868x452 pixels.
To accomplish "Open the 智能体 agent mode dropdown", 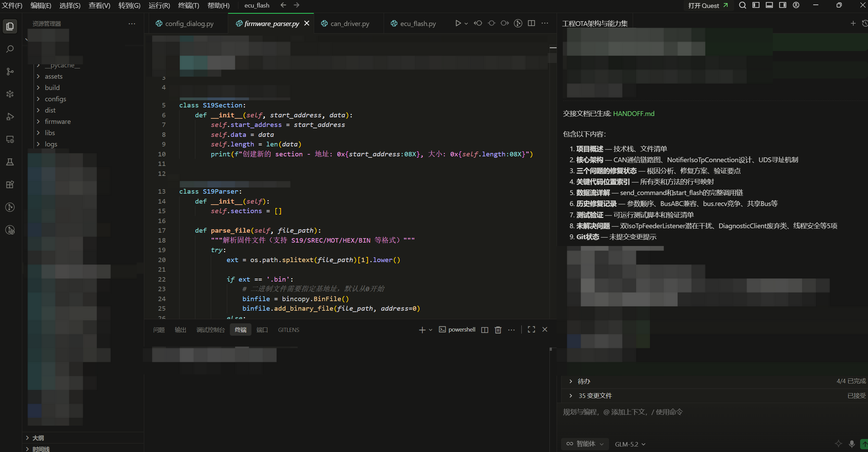I will 585,444.
